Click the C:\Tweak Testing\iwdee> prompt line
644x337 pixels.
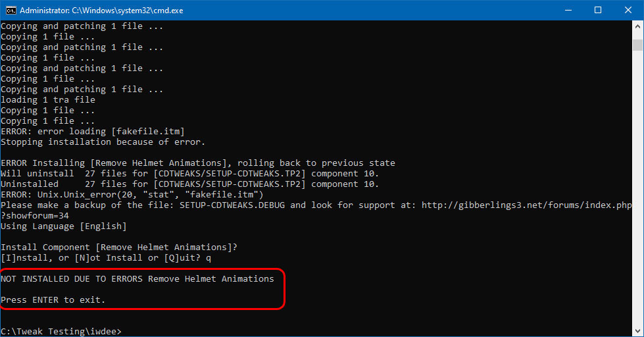pyautogui.click(x=61, y=331)
